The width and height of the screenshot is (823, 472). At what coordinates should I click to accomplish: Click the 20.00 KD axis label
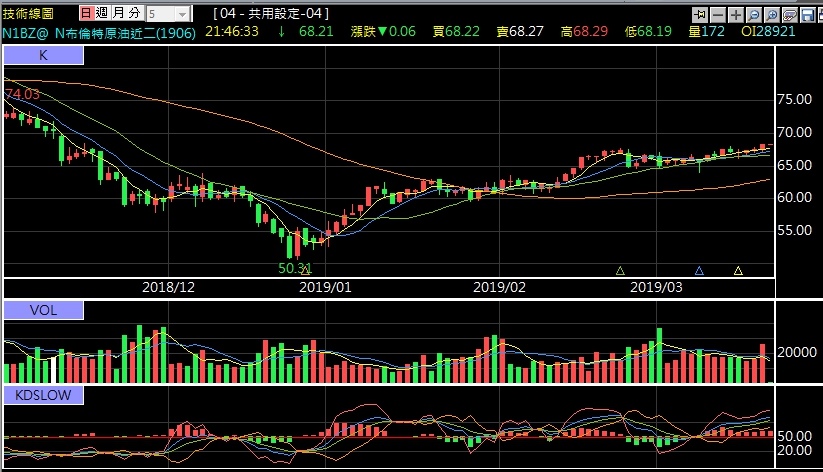(795, 450)
